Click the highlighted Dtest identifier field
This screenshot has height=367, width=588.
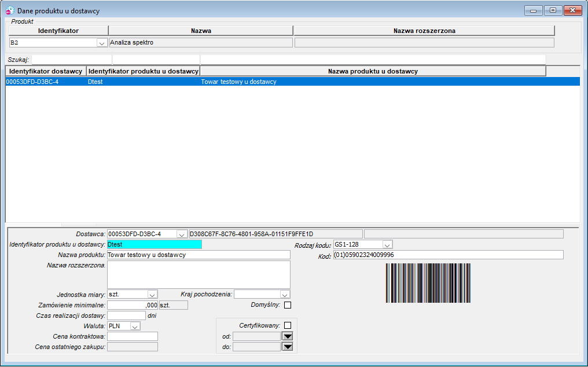tap(155, 245)
